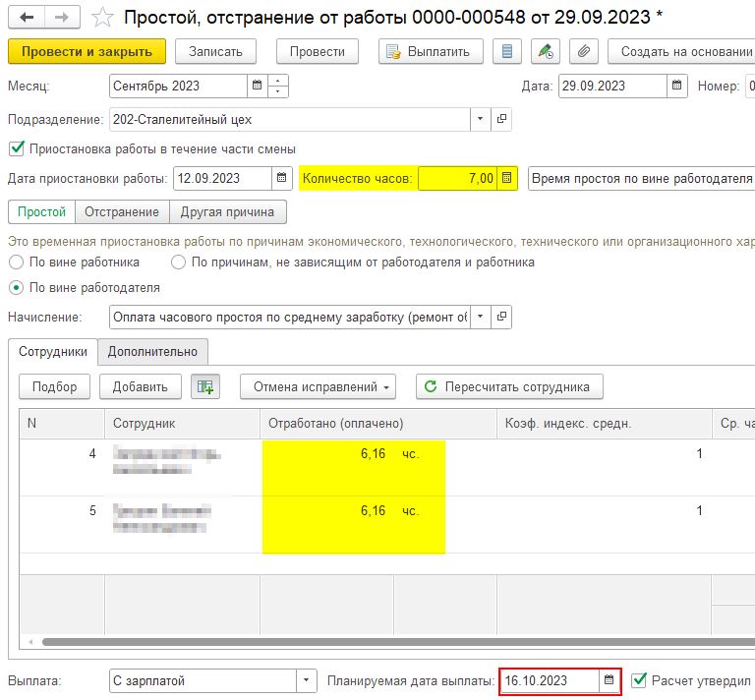Click the Выплатить button
Image resolution: width=755 pixels, height=700 pixels.
click(431, 51)
